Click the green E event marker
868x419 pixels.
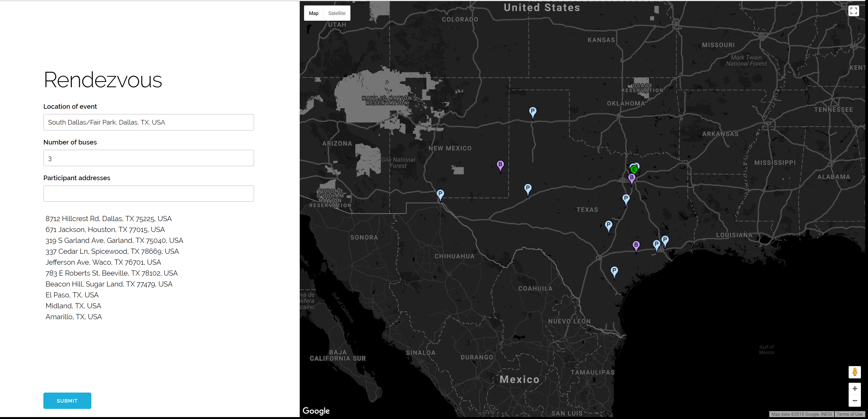coord(634,169)
